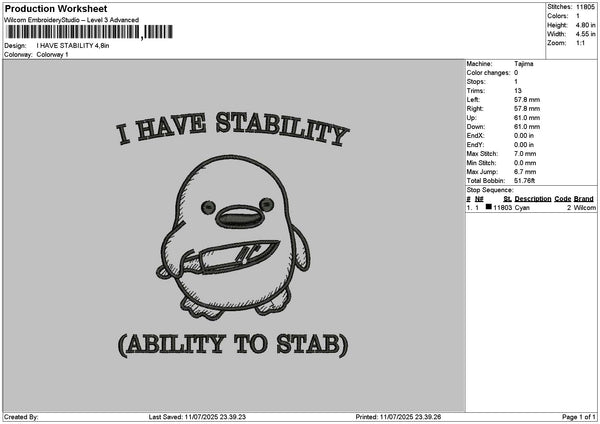
Task: Click the Production Worksheet title
Action: 56,8
